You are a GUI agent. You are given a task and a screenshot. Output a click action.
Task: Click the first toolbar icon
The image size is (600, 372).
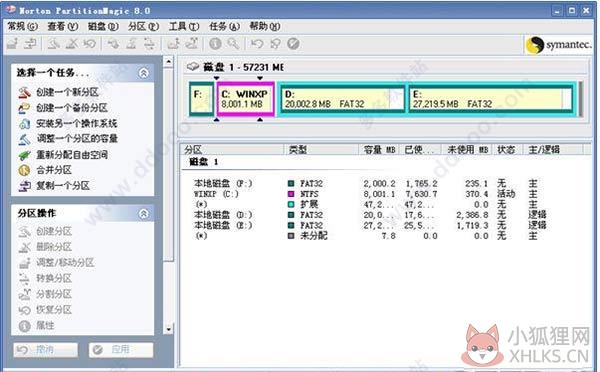tap(12, 44)
